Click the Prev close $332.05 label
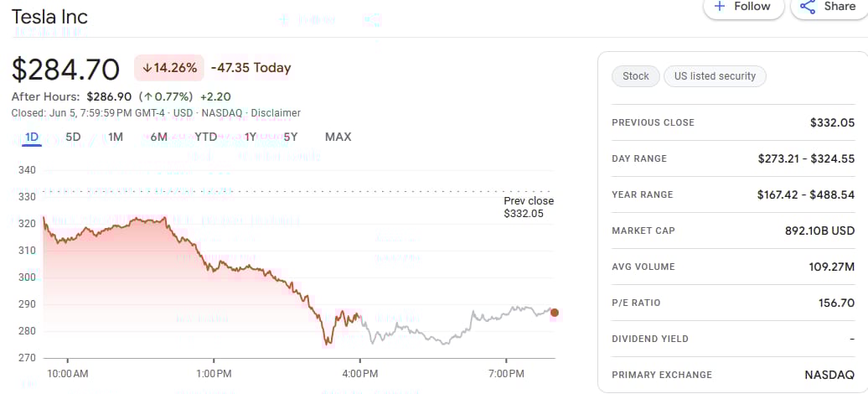Image resolution: width=868 pixels, height=394 pixels. pos(529,207)
